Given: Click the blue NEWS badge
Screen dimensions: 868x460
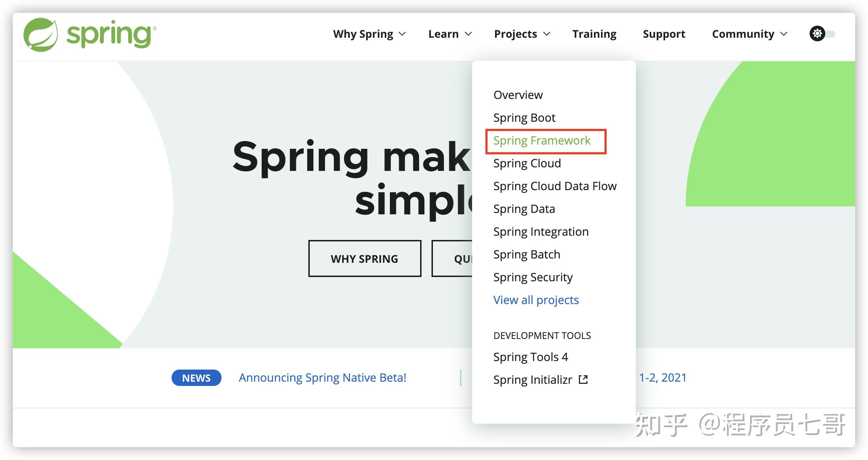Looking at the screenshot, I should (x=196, y=377).
